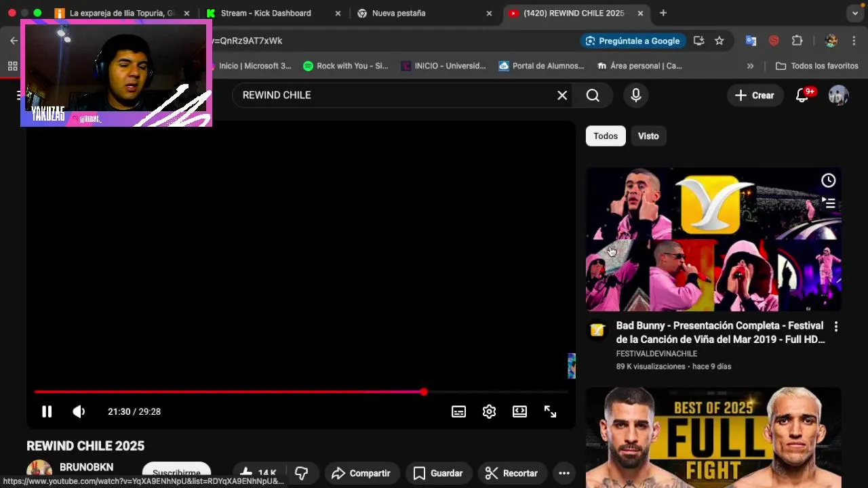Select the Visto filter chip
The image size is (868, 488).
pos(648,136)
